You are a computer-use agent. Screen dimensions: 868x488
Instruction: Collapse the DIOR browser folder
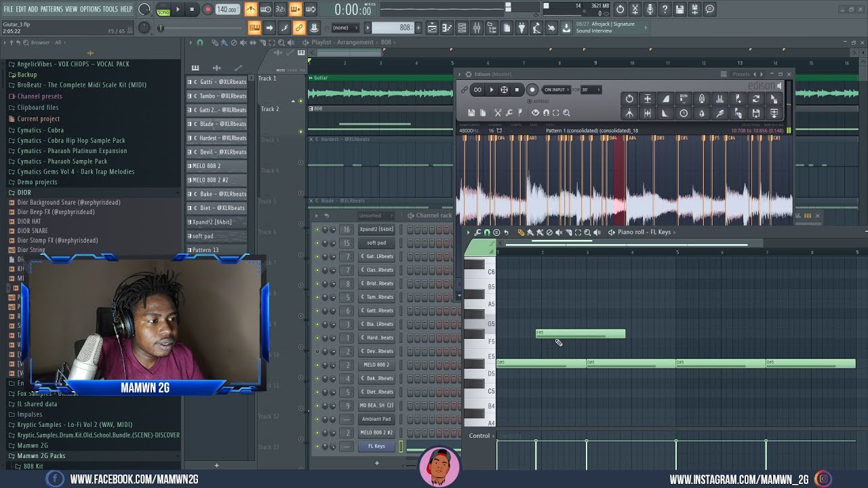(x=24, y=192)
